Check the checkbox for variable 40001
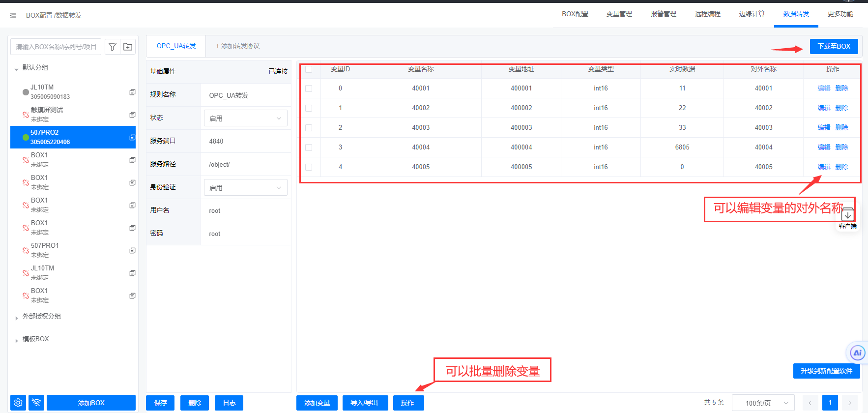Image resolution: width=868 pixels, height=413 pixels. pyautogui.click(x=309, y=88)
